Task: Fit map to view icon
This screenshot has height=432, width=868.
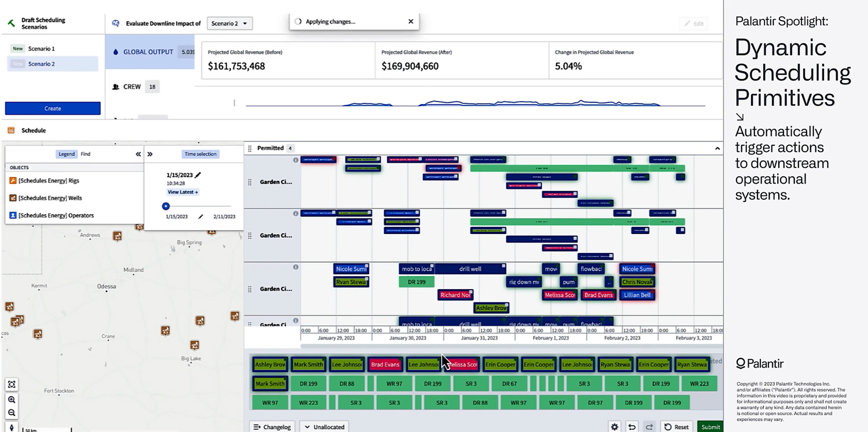Action: pos(12,385)
